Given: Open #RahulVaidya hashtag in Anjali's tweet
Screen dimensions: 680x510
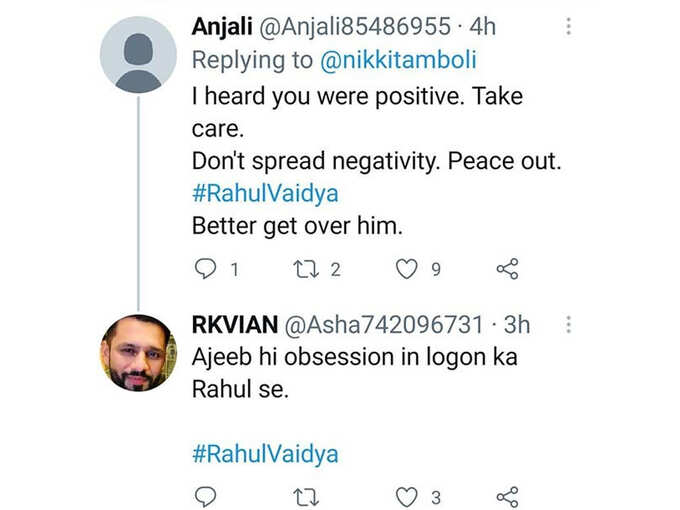Looking at the screenshot, I should (x=265, y=193).
